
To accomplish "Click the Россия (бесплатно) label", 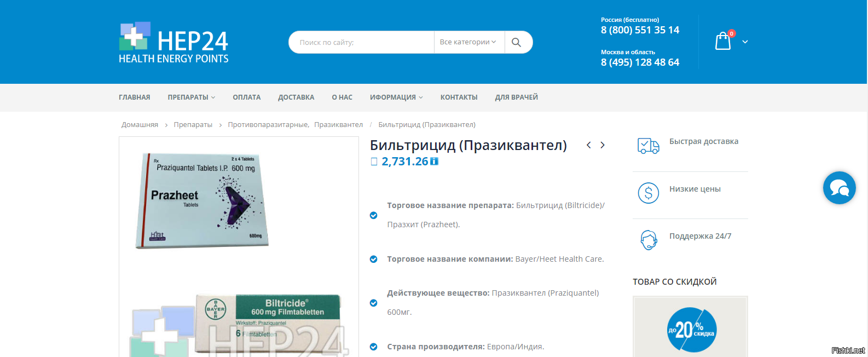I will click(x=630, y=20).
